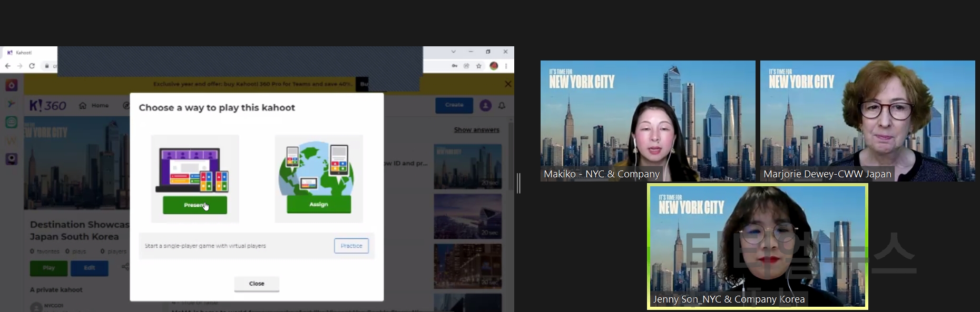This screenshot has height=312, width=980.
Task: Click the '0 players' count
Action: click(x=113, y=251)
